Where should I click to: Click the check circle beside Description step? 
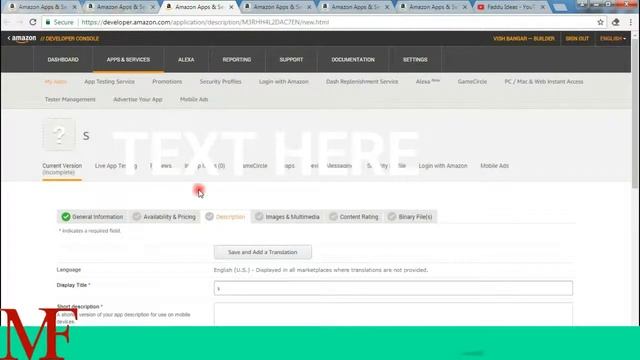pyautogui.click(x=209, y=216)
